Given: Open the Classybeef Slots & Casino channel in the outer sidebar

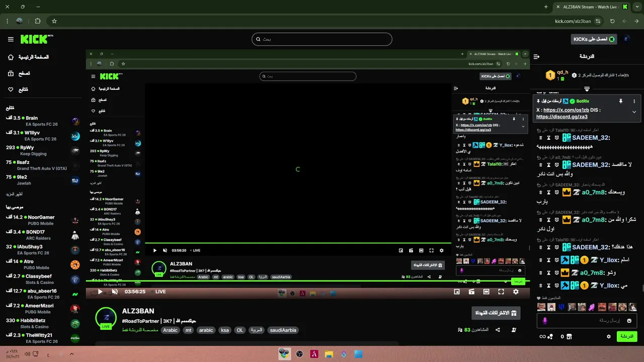Looking at the screenshot, I should click(x=43, y=279).
